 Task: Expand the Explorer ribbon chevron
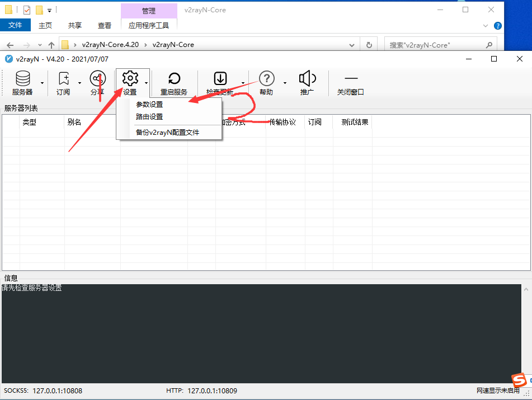point(486,26)
